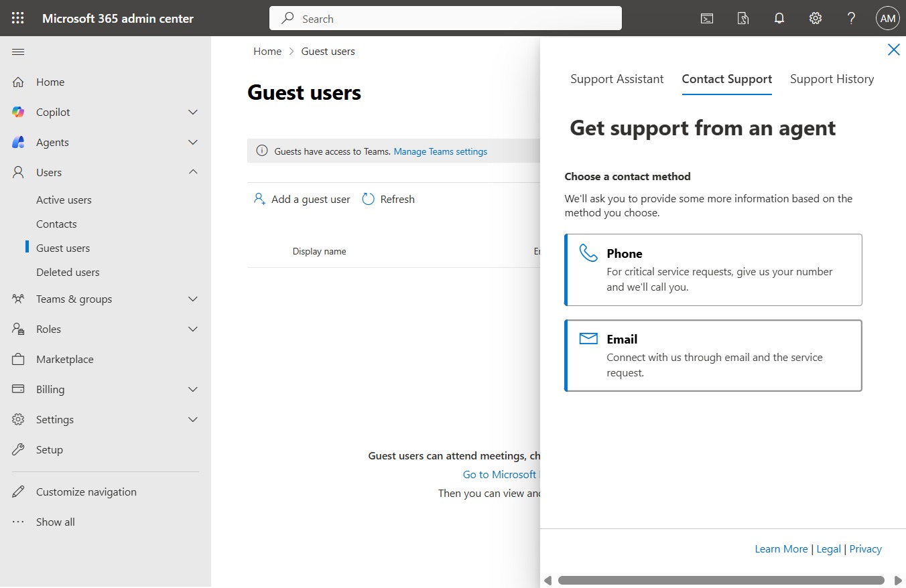Open Active users in sidebar
Image resolution: width=906 pixels, height=588 pixels.
(x=64, y=200)
